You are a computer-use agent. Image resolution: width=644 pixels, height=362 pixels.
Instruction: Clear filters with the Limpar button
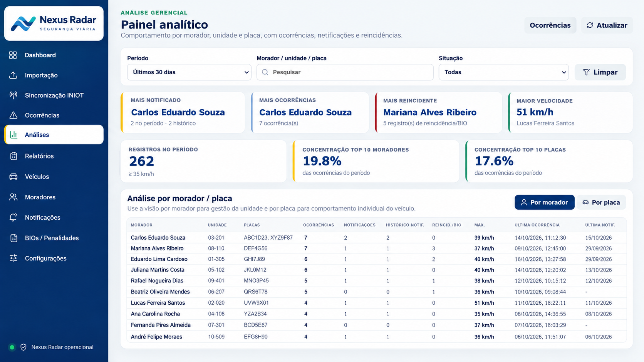tap(600, 72)
